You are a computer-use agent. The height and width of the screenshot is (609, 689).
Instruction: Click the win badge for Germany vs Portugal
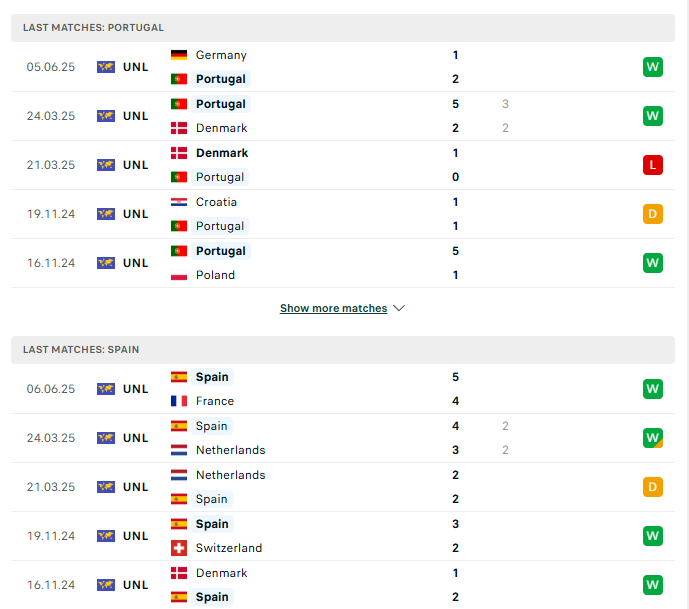click(653, 67)
